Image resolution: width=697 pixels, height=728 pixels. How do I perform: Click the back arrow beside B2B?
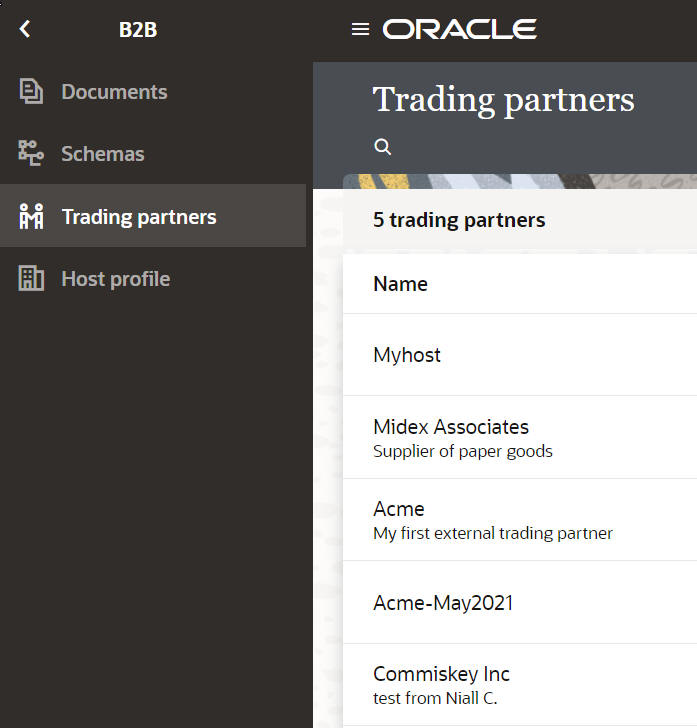pos(25,30)
